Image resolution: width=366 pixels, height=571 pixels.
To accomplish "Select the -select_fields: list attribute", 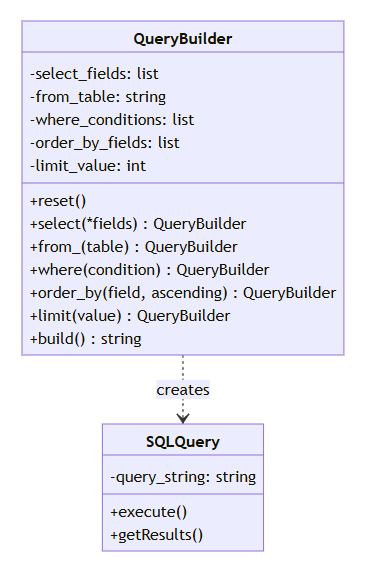I will click(x=94, y=74).
